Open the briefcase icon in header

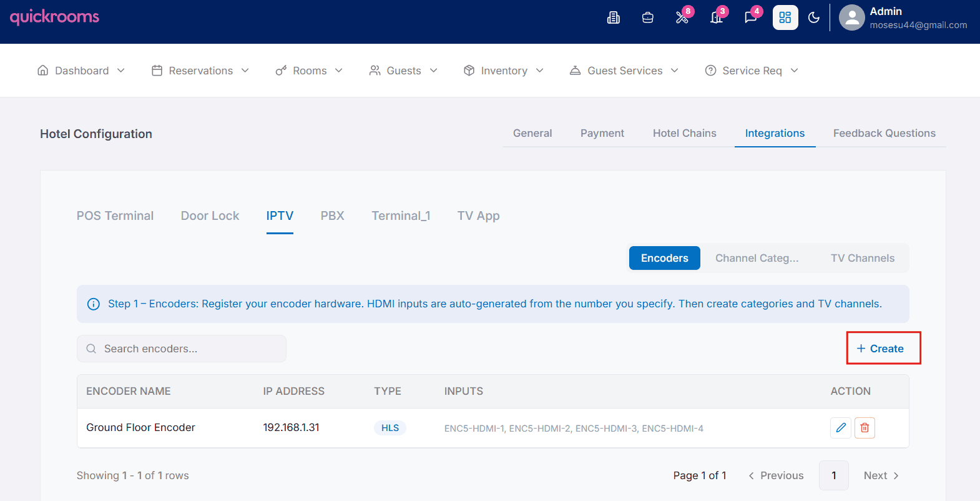tap(648, 17)
